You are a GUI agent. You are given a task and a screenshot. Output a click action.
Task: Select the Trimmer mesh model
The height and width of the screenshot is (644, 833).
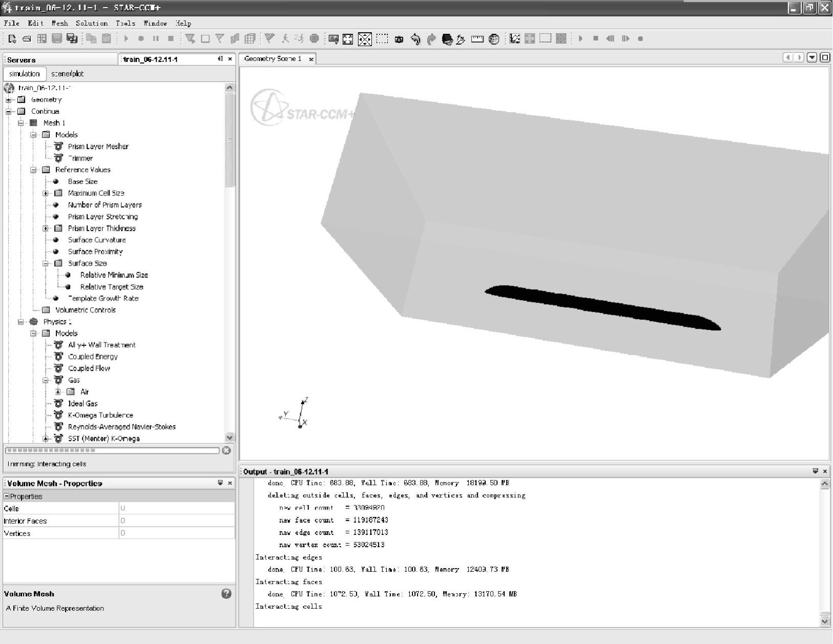click(80, 158)
